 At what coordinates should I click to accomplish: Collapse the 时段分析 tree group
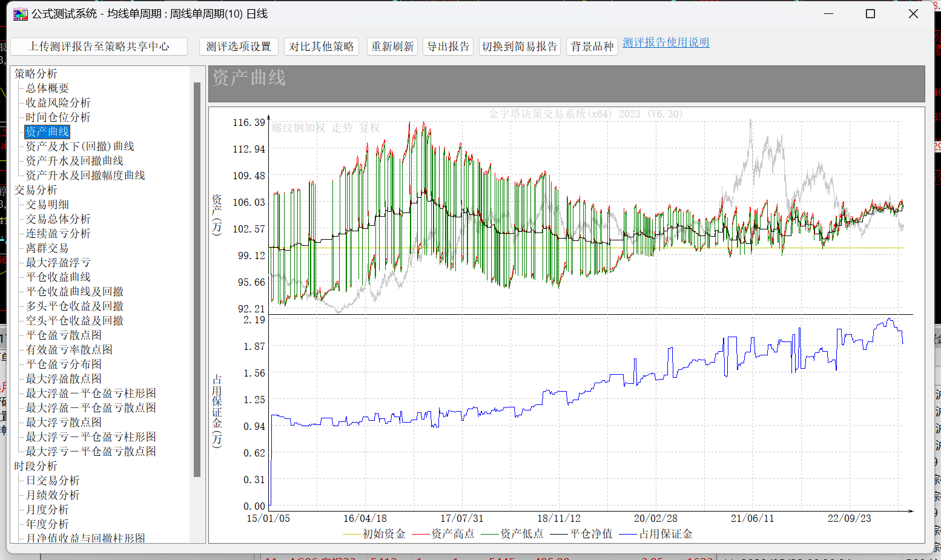tap(36, 466)
